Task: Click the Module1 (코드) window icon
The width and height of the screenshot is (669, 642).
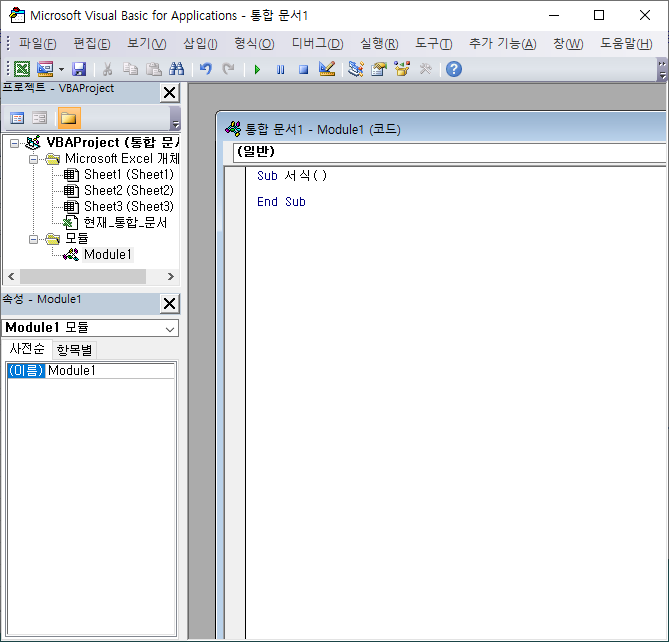Action: 233,129
